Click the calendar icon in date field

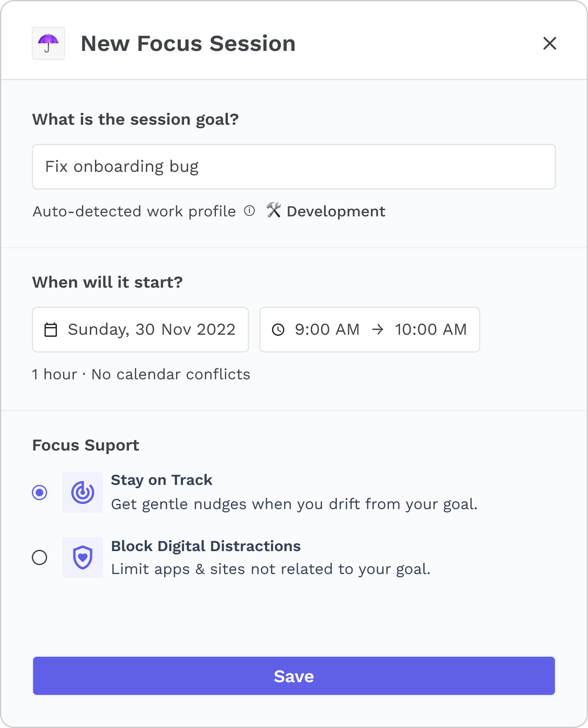pyautogui.click(x=51, y=330)
